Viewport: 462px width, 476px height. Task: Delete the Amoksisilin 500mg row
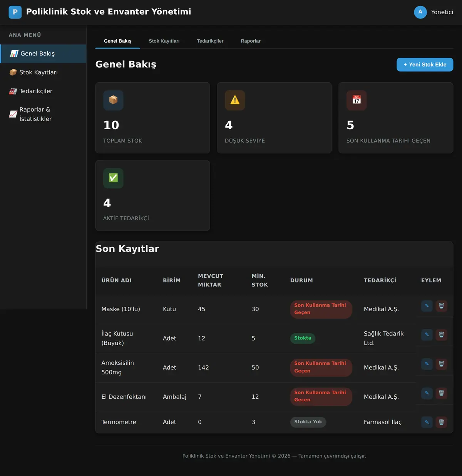click(441, 364)
